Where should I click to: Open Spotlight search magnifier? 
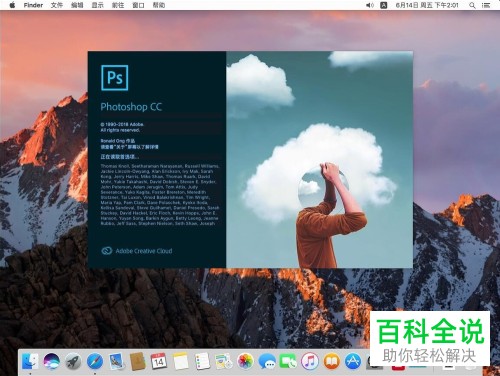pos(472,5)
